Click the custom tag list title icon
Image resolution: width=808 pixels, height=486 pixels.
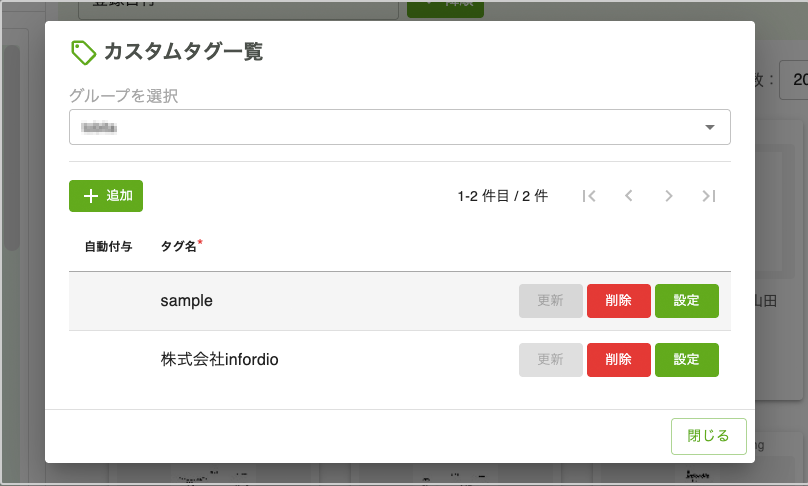coord(83,52)
